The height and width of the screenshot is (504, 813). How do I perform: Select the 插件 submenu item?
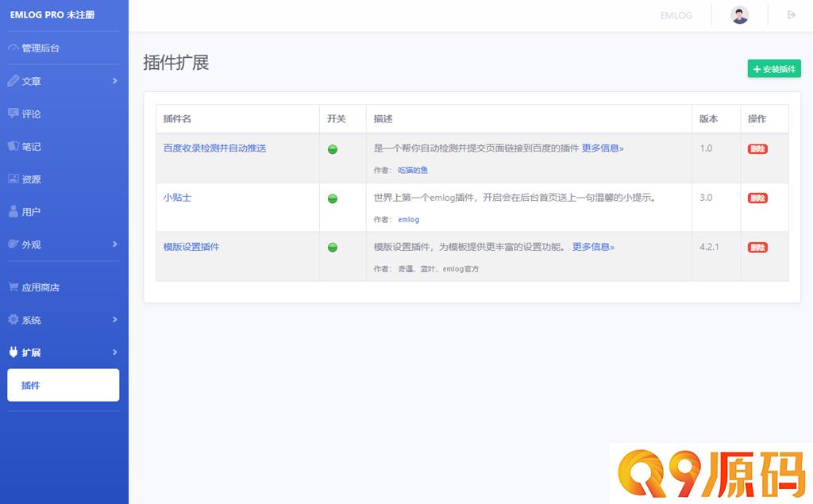pyautogui.click(x=64, y=385)
